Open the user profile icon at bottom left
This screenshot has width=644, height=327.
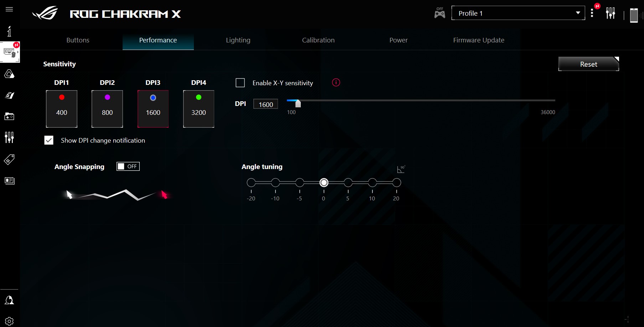[9, 300]
